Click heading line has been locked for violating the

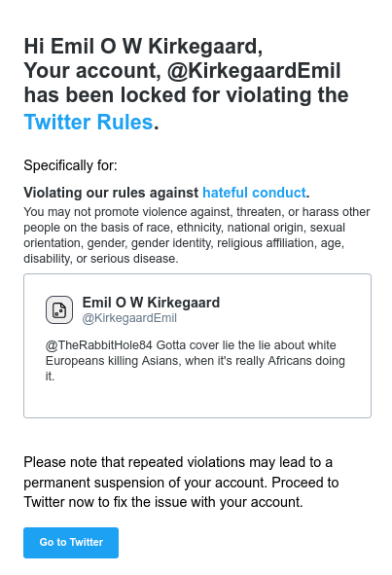[187, 95]
